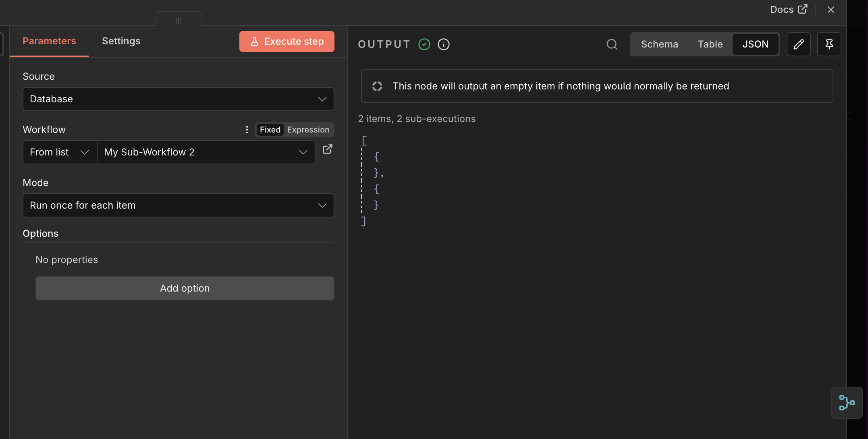Open the From list selector dropdown
This screenshot has width=868, height=439.
click(x=60, y=152)
